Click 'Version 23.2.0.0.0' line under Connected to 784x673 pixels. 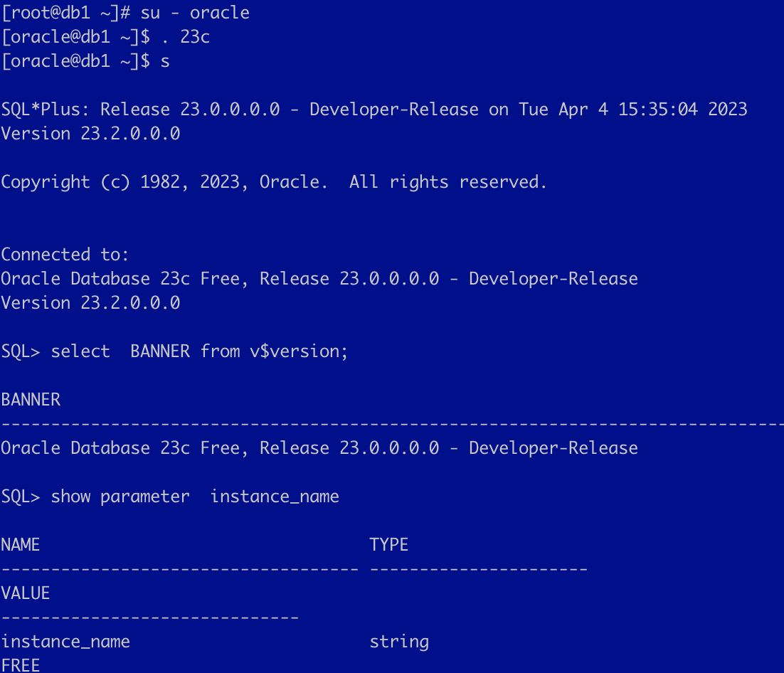(90, 303)
